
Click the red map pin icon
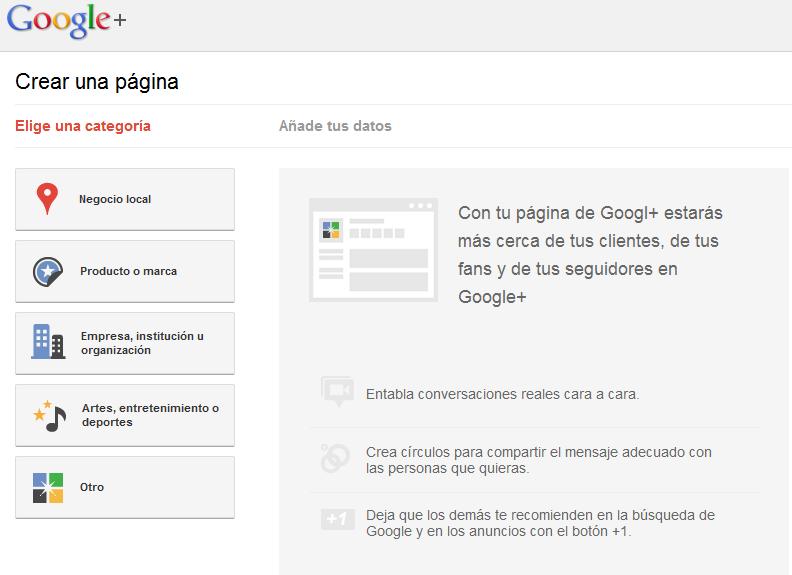click(47, 199)
